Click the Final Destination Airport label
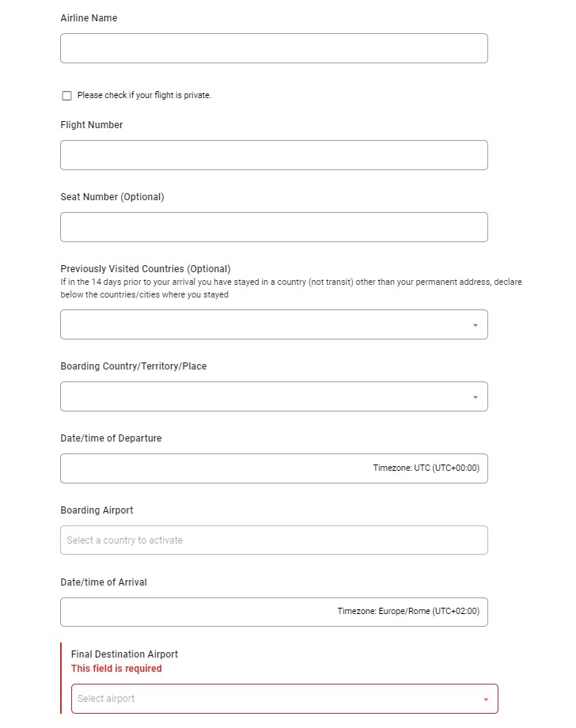Screen dimensions: 576x728 124,654
